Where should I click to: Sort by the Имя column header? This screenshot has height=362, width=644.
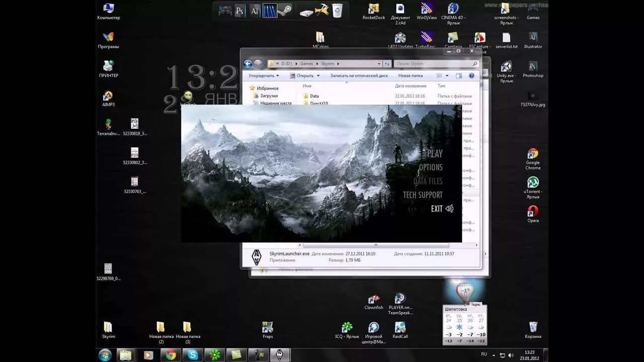tap(307, 86)
